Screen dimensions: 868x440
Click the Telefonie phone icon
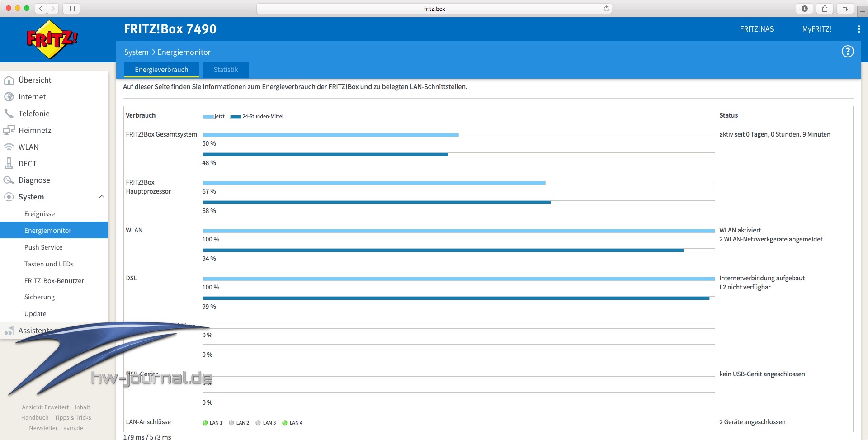click(9, 114)
